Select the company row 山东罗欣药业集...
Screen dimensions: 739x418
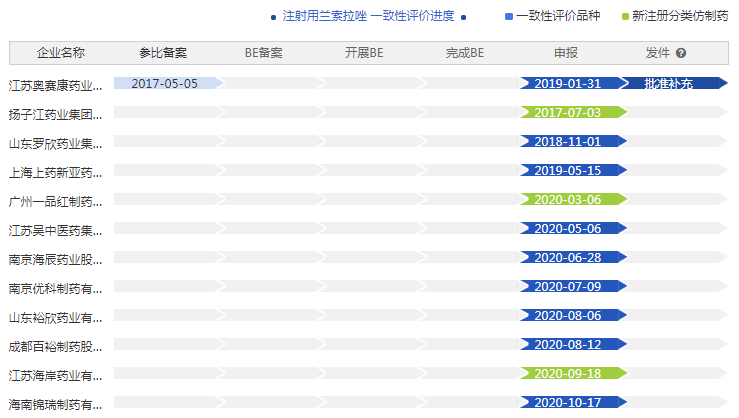tap(55, 144)
